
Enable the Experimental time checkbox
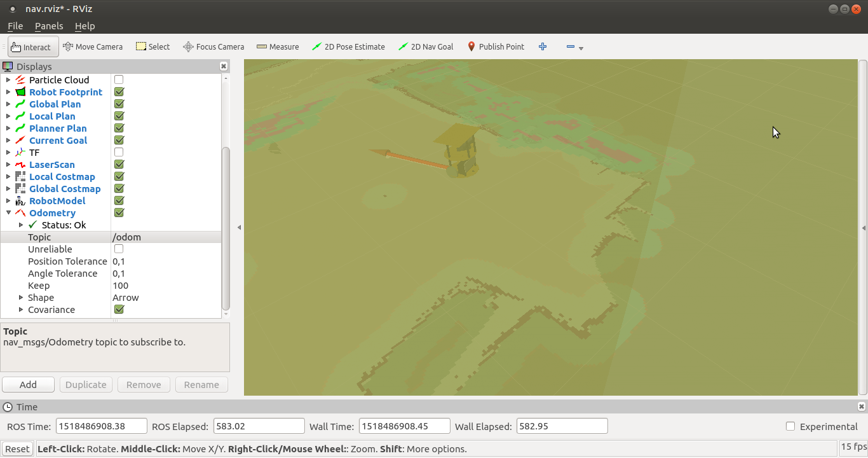tap(790, 426)
